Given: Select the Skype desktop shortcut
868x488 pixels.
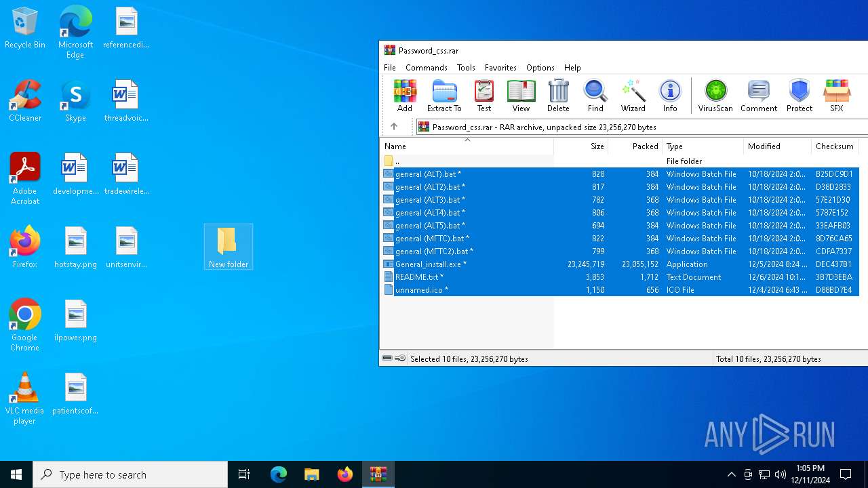Looking at the screenshot, I should (75, 101).
